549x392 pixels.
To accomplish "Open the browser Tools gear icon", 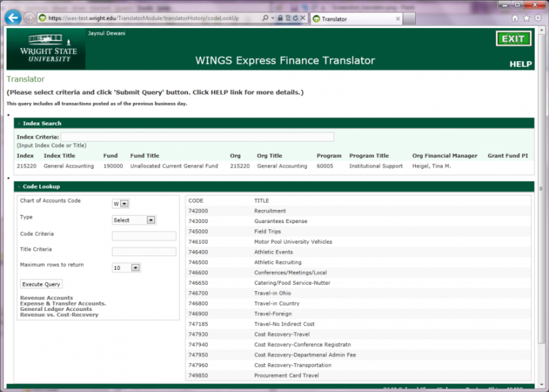I will 539,18.
